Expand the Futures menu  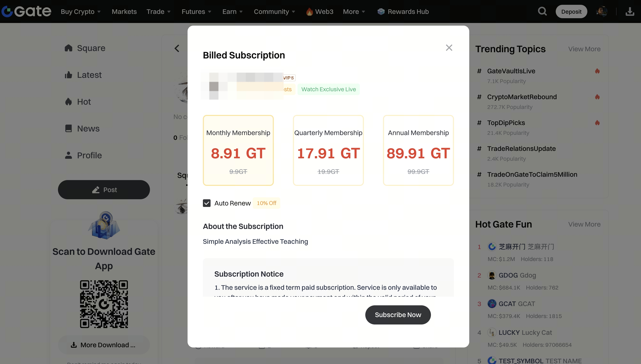pos(196,11)
